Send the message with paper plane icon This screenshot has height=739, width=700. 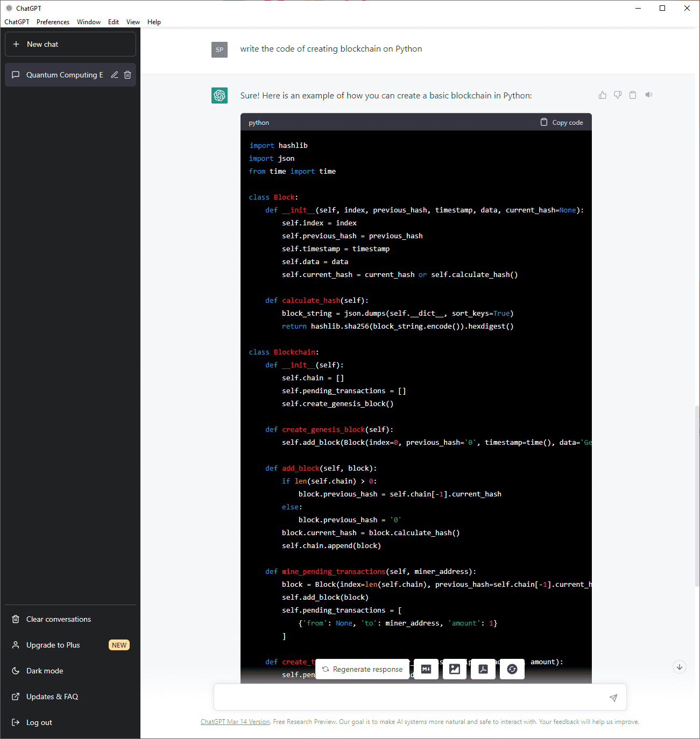[x=613, y=698]
